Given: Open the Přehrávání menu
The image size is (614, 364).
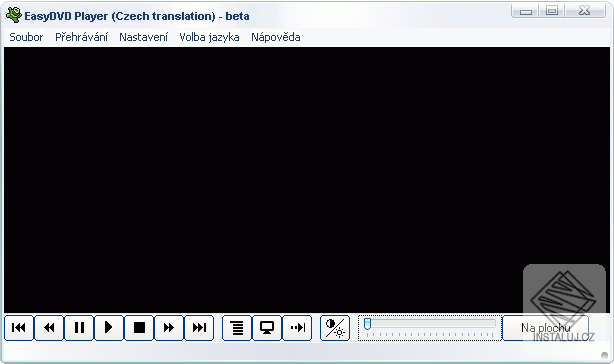Looking at the screenshot, I should click(x=81, y=37).
